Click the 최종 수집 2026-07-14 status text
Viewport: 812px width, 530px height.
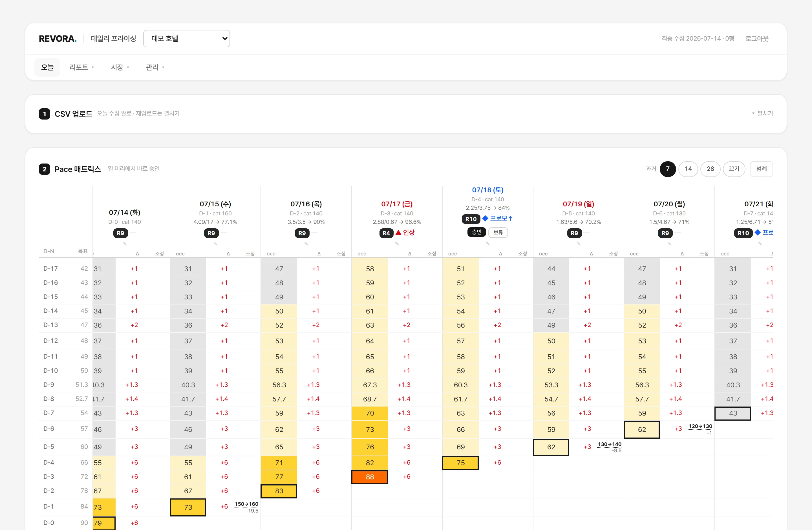(x=698, y=39)
